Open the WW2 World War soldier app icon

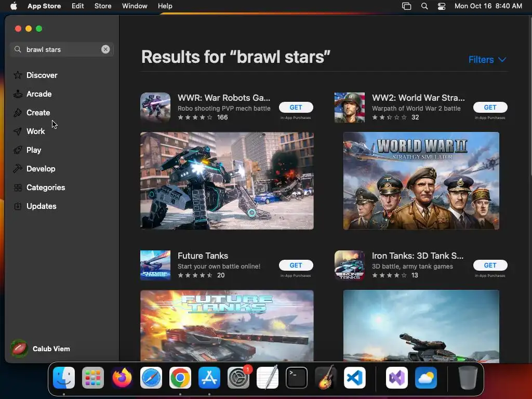[x=350, y=108]
